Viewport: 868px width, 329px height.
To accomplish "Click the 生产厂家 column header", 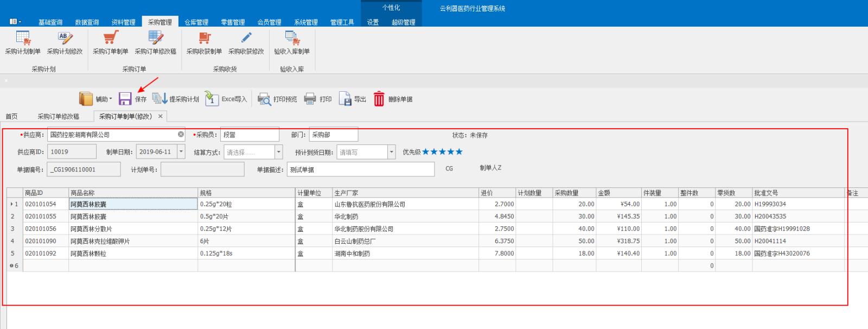I will (x=405, y=193).
